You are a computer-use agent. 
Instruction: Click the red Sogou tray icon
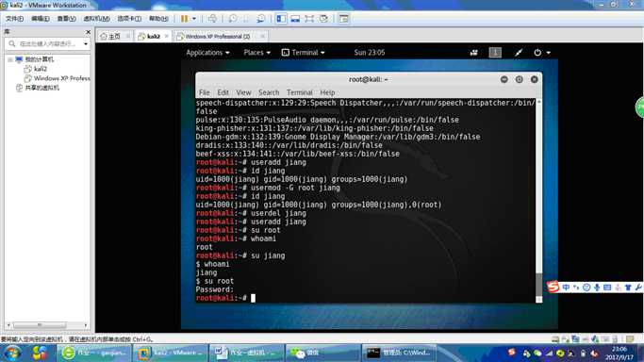[x=511, y=353]
